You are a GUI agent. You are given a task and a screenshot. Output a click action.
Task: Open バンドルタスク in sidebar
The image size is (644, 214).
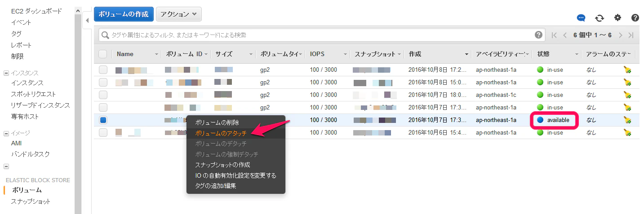[x=30, y=154]
